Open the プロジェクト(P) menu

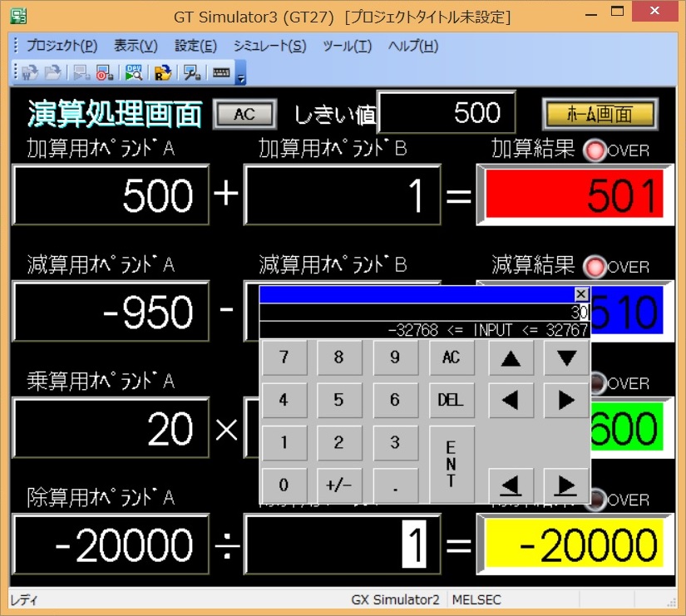(61, 46)
